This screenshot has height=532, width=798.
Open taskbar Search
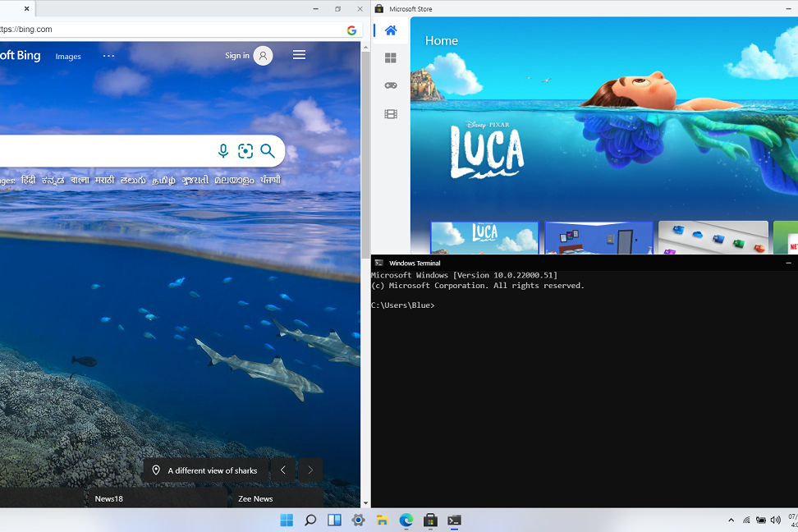310,520
